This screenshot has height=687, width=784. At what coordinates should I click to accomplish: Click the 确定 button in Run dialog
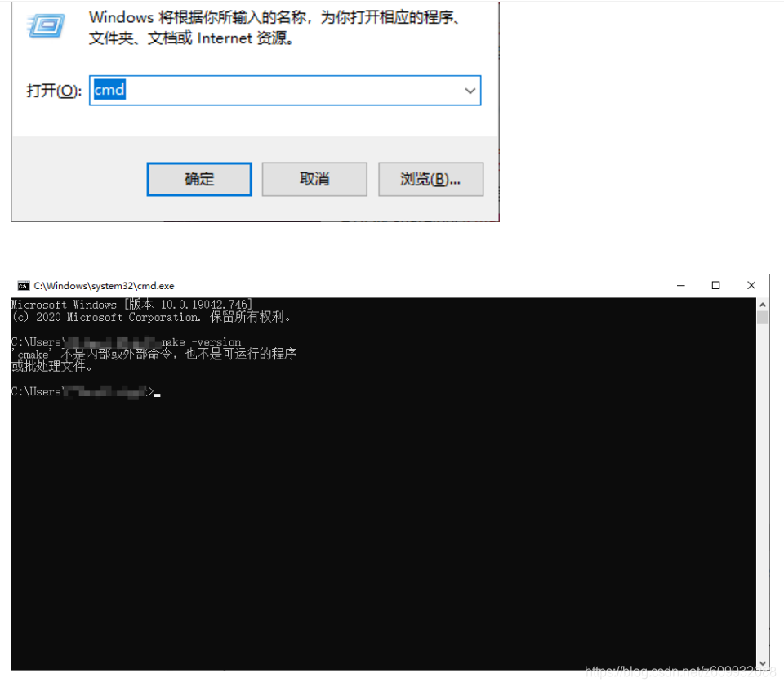[199, 179]
